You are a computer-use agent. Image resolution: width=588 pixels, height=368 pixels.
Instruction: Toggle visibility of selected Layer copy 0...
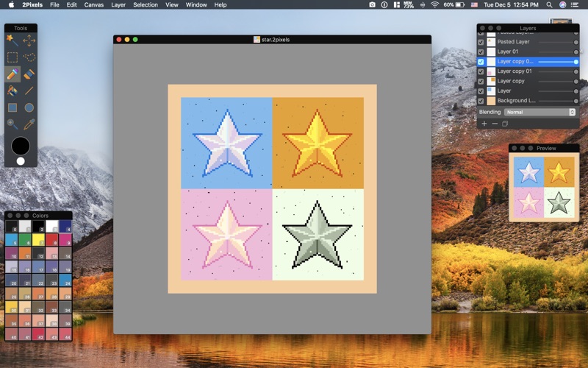[481, 62]
